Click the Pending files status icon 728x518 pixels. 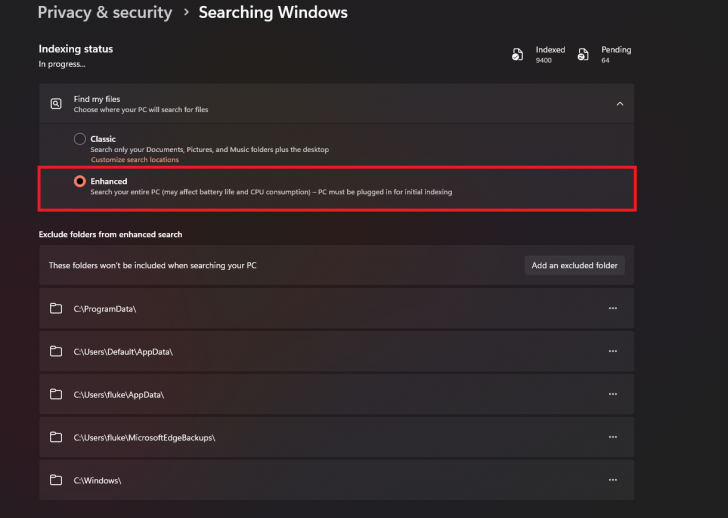click(x=583, y=55)
